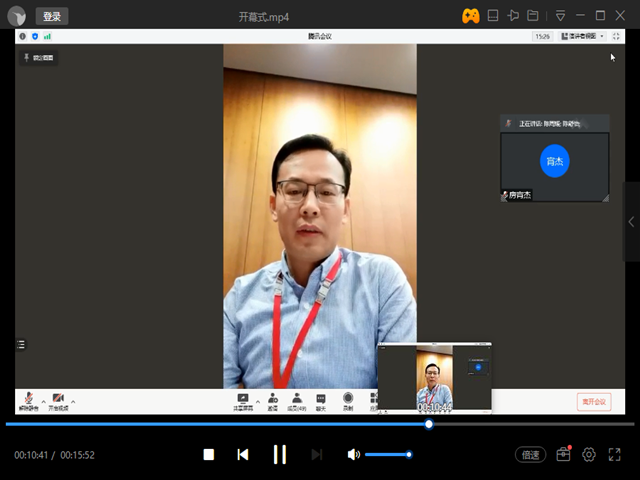Open player settings gear icon
Image resolution: width=640 pixels, height=480 pixels.
pos(589,455)
